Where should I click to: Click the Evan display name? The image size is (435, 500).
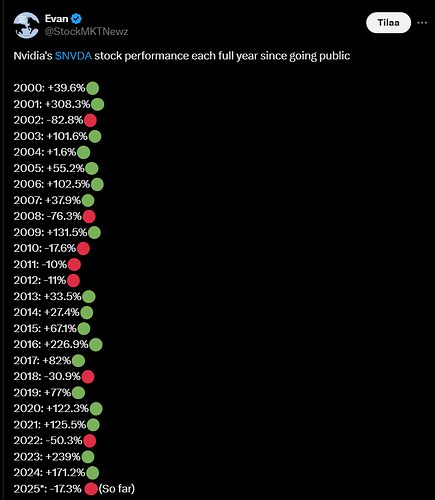point(56,19)
